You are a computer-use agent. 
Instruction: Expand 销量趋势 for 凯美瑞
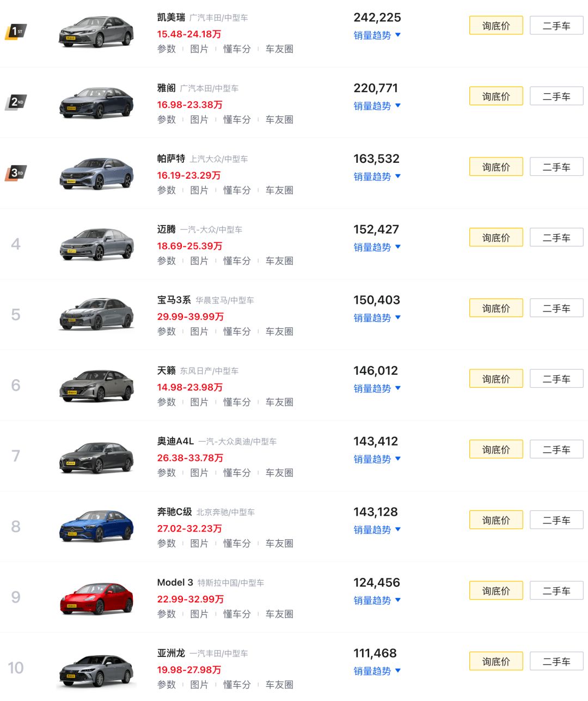click(x=377, y=35)
